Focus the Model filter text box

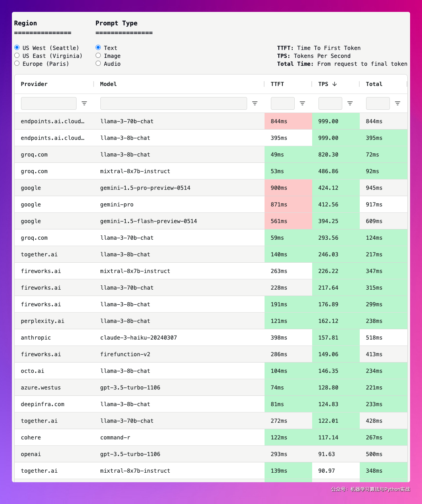click(x=173, y=103)
